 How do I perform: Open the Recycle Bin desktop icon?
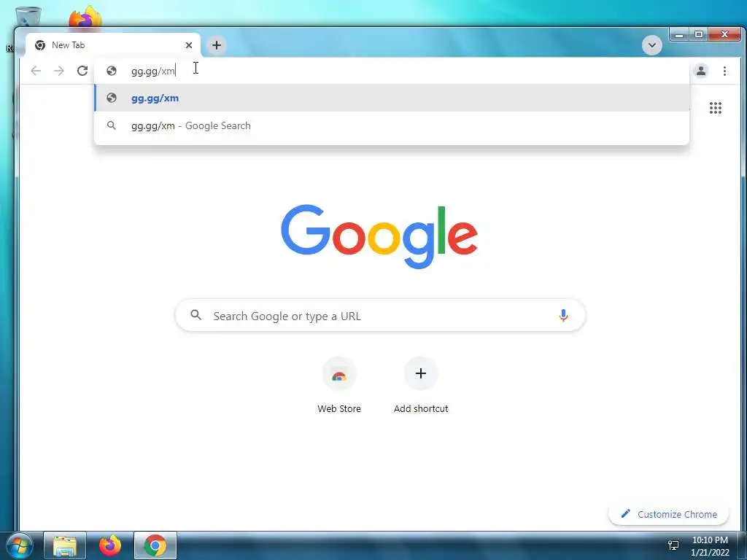coord(28,17)
